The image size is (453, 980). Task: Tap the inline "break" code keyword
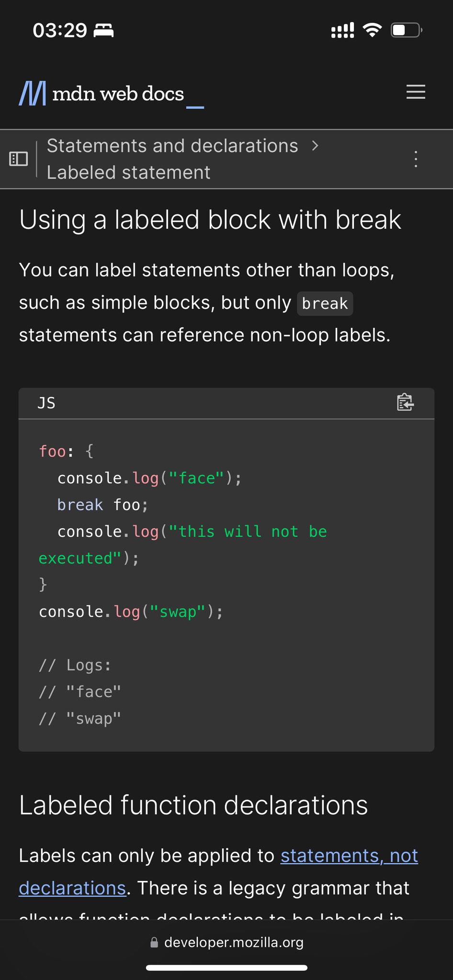325,303
